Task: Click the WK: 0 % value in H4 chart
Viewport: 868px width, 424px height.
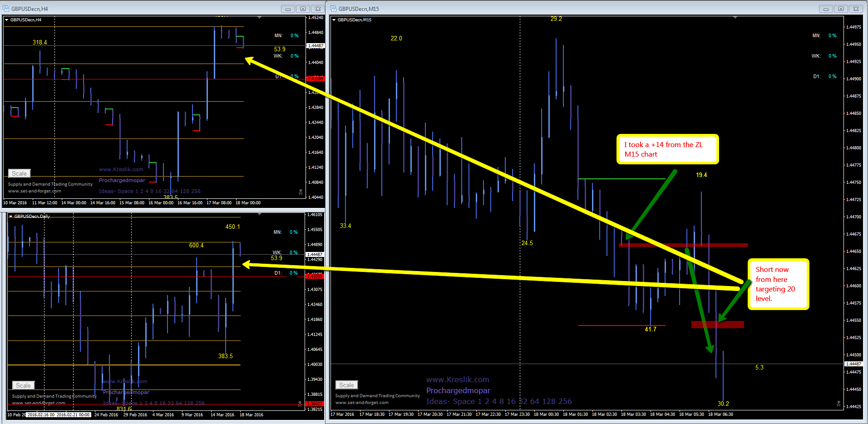Action: (x=295, y=56)
